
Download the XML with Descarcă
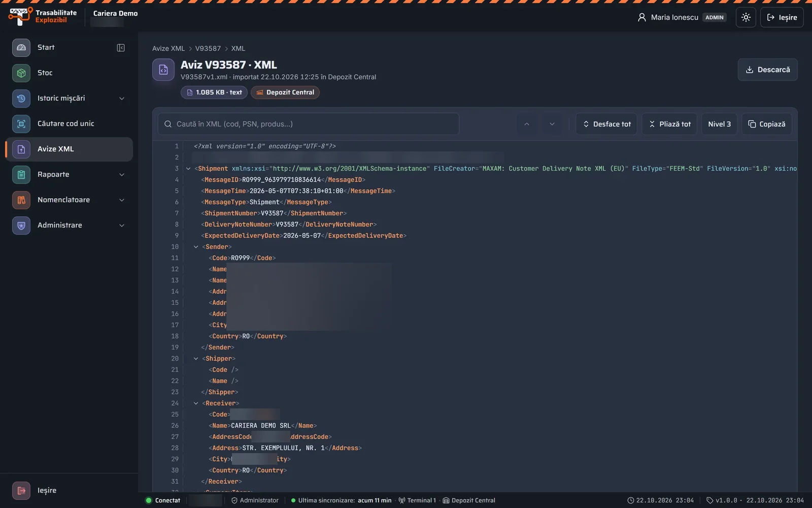pyautogui.click(x=767, y=70)
